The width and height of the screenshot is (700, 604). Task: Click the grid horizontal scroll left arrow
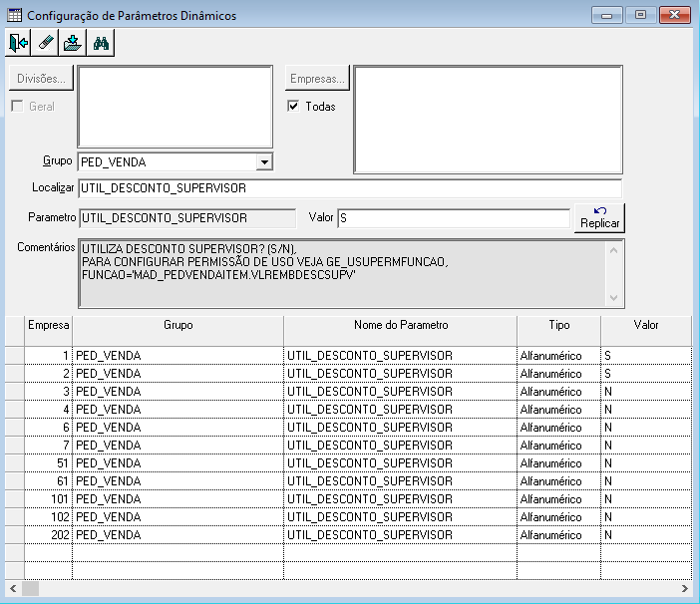pyautogui.click(x=13, y=588)
